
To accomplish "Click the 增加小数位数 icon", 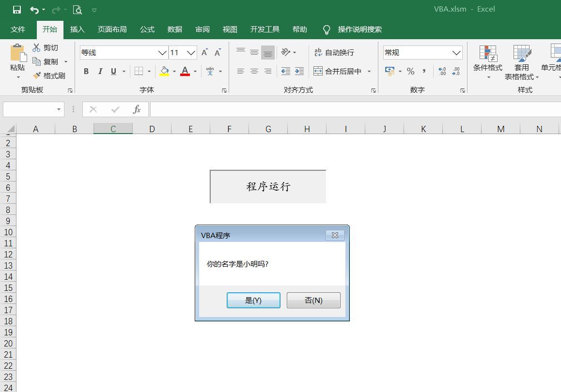I will coord(442,71).
